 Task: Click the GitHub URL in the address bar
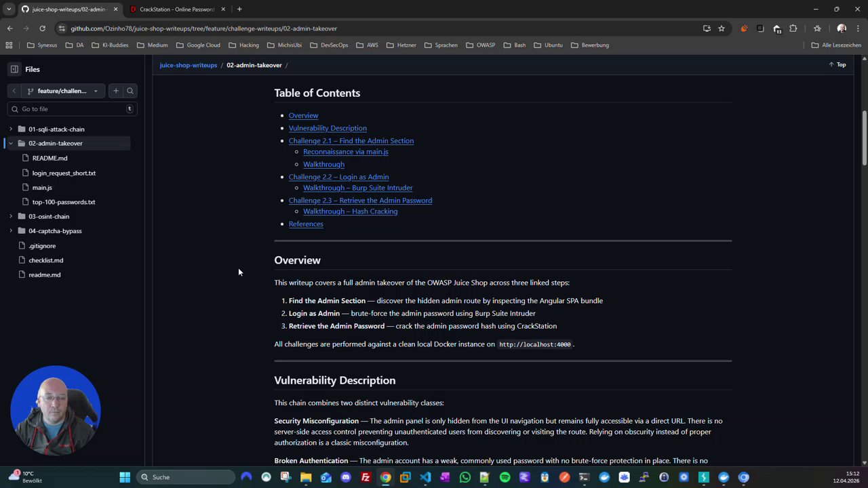[x=203, y=28]
